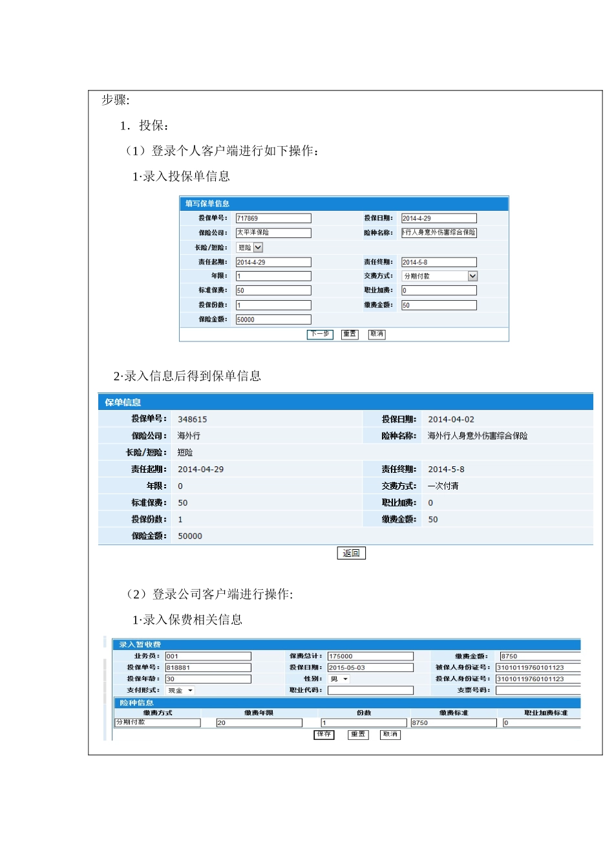Image resolution: width=614 pixels, height=868 pixels.
Task: Click the 职业加费 field containing 0
Action: [x=439, y=290]
